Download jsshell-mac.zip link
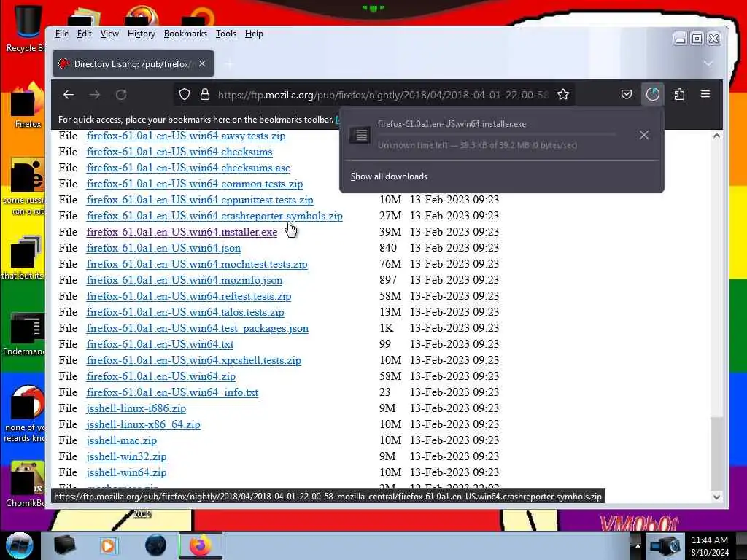This screenshot has height=560, width=747. click(122, 440)
